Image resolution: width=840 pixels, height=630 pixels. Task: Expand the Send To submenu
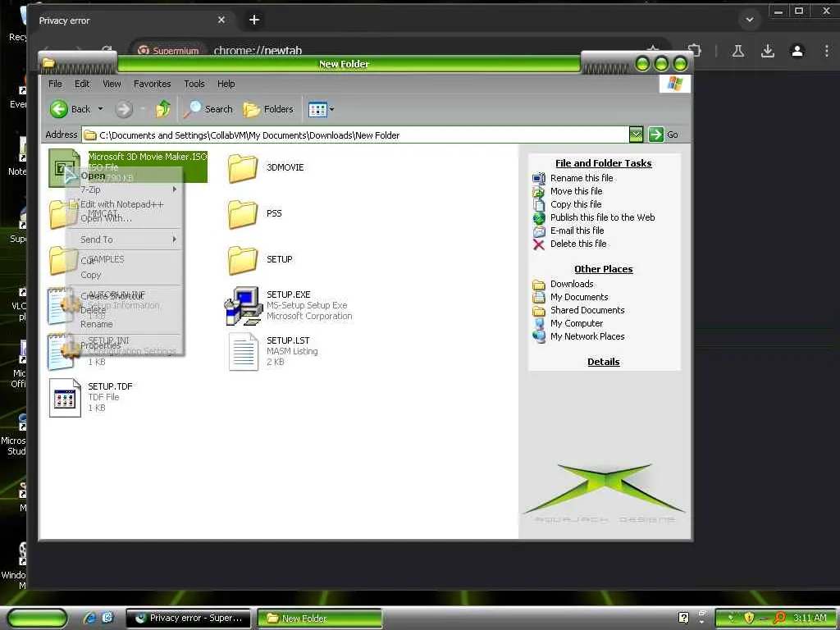click(123, 240)
